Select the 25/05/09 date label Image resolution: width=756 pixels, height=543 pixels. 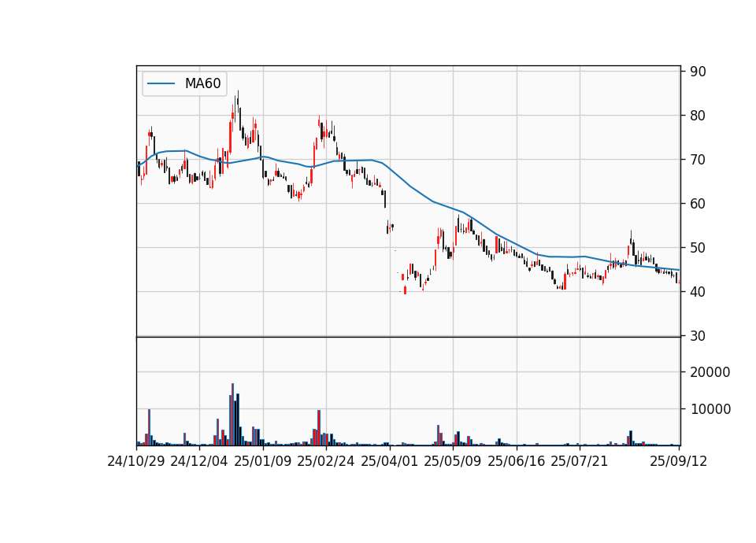[x=453, y=461]
